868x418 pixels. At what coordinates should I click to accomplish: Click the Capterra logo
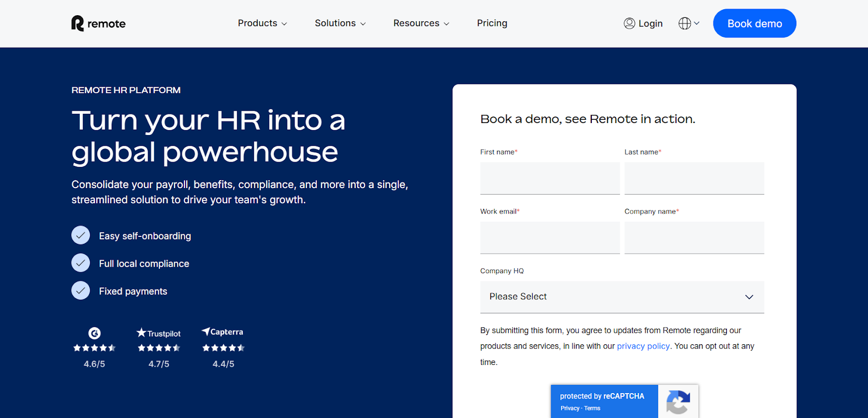pos(222,332)
